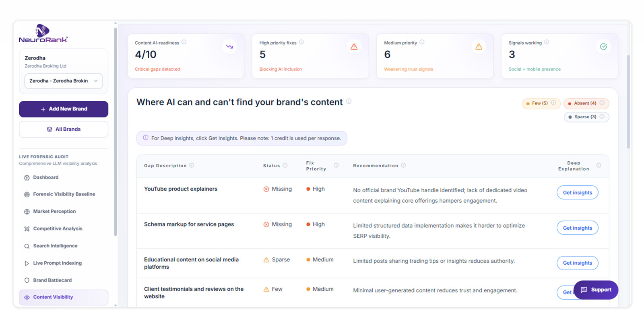Viewport: 644px width, 327px height.
Task: Click the Sparse status in Educational content row
Action: click(277, 260)
